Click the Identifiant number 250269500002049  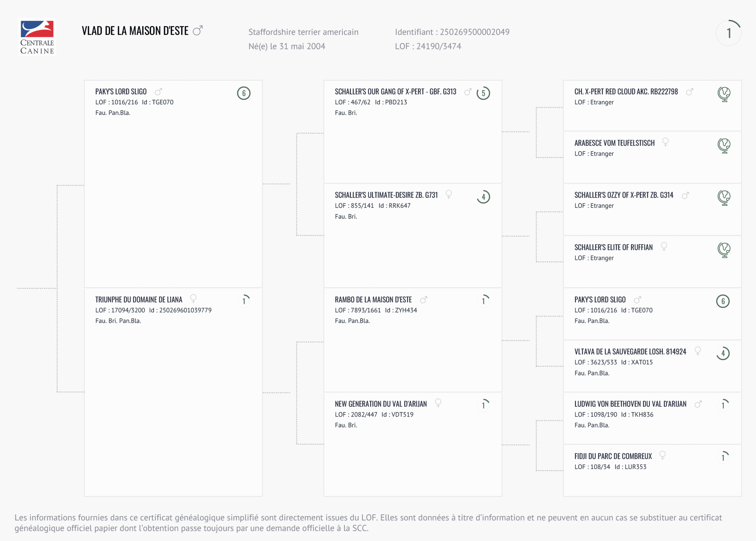point(474,32)
